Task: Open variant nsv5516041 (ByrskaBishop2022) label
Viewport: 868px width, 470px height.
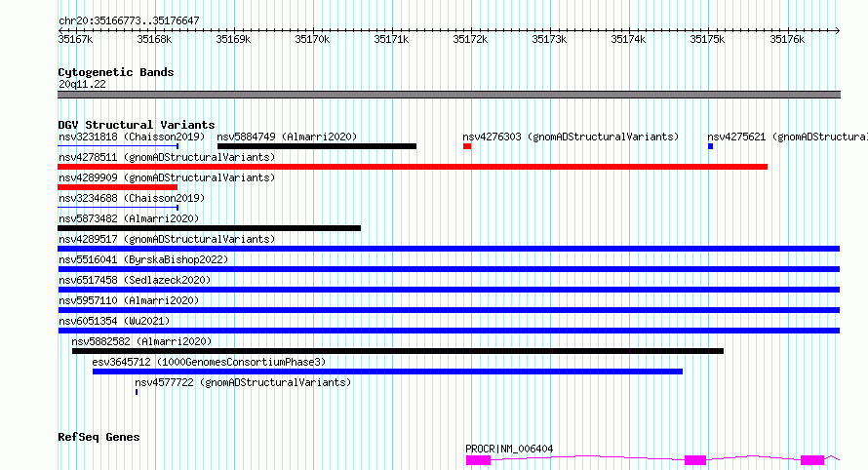Action: (143, 259)
